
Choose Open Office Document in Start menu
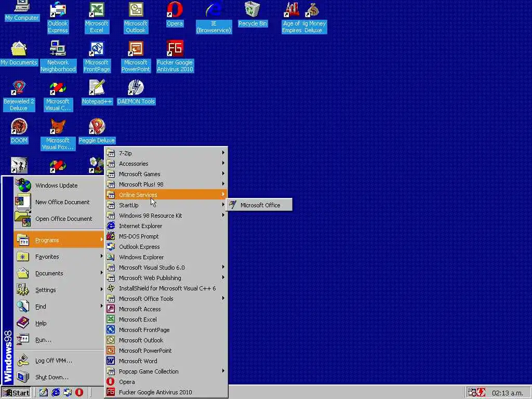pyautogui.click(x=59, y=219)
